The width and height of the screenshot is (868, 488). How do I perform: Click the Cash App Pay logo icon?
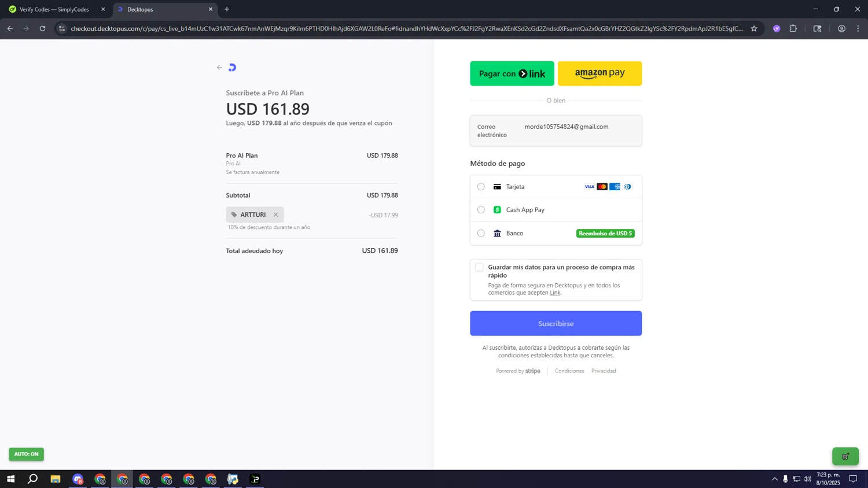tap(497, 210)
